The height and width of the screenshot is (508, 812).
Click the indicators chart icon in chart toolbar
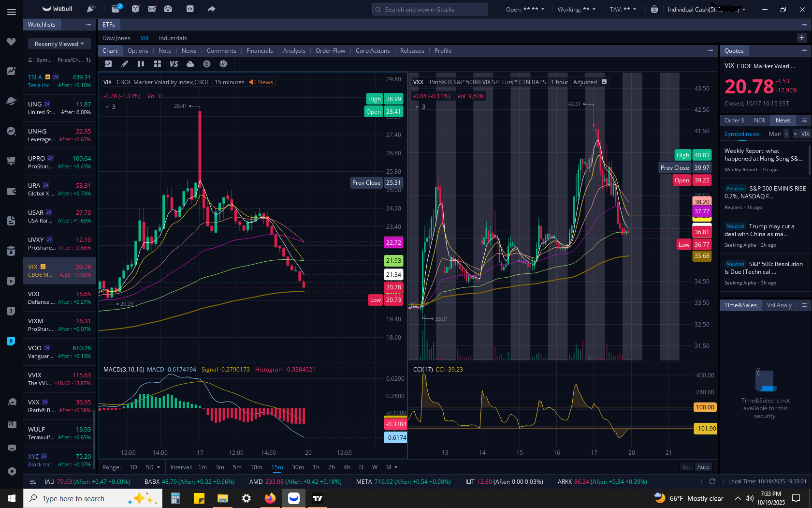[108, 64]
